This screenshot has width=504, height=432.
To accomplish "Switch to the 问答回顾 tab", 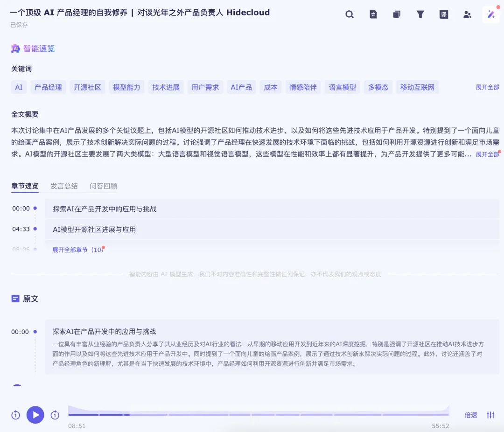I will pos(103,186).
